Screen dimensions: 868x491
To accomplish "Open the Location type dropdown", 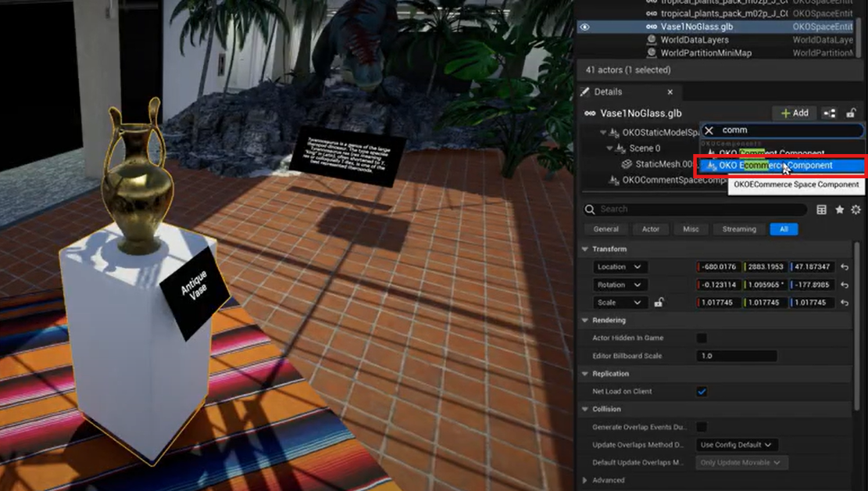I will tap(620, 267).
